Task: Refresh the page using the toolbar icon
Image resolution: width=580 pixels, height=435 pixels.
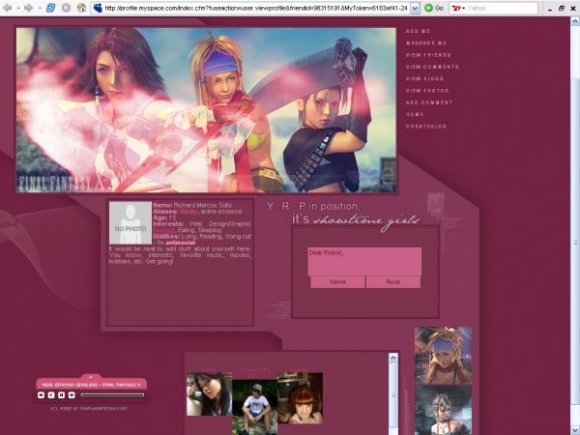Action: [x=51, y=8]
